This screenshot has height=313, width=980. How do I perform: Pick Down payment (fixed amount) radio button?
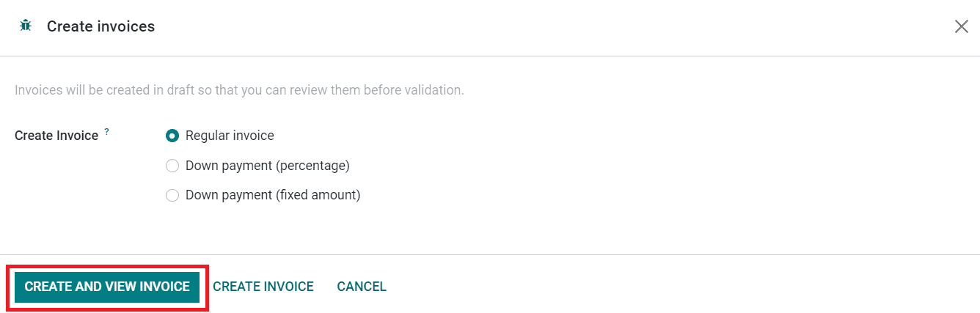coord(172,195)
